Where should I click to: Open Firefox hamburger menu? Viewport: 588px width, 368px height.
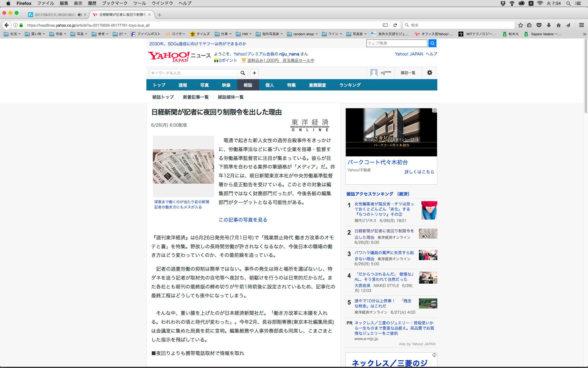(x=581, y=25)
